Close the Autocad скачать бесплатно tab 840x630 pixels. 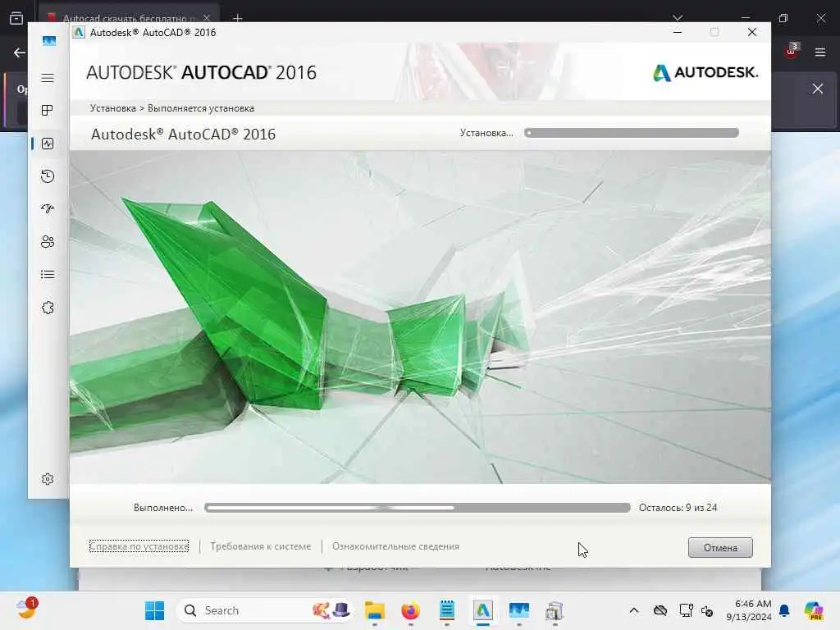tap(207, 18)
